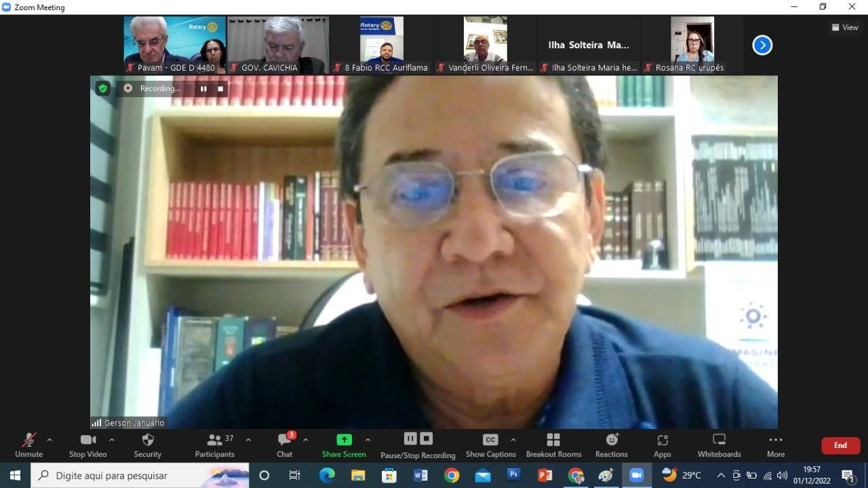Image resolution: width=868 pixels, height=488 pixels.
Task: Open the Reactions menu
Action: tap(612, 445)
